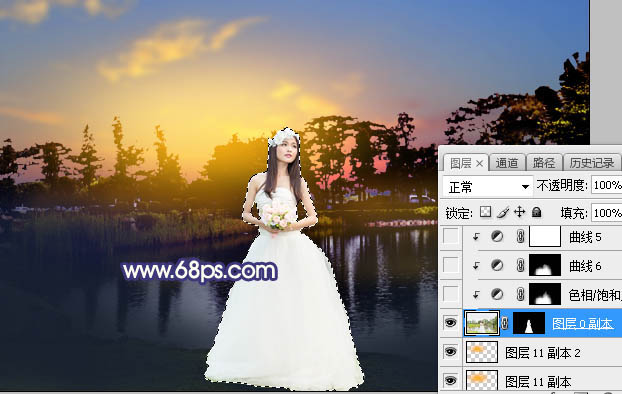
Task: Select 图层 11 副本 thumbnail
Action: [482, 380]
